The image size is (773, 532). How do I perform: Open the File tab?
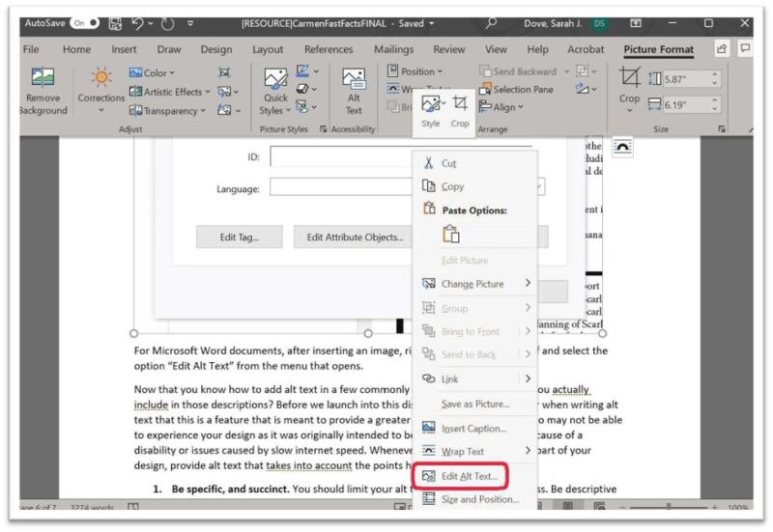[31, 49]
